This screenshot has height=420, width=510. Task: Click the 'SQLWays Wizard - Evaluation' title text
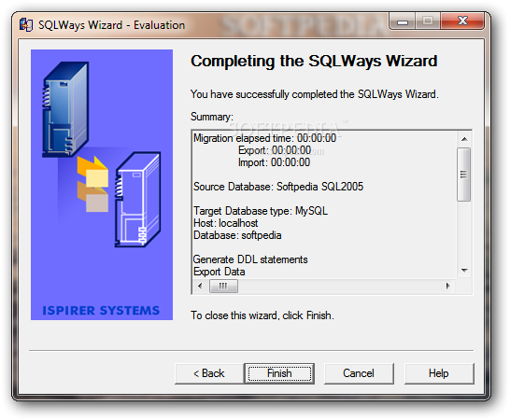point(111,25)
